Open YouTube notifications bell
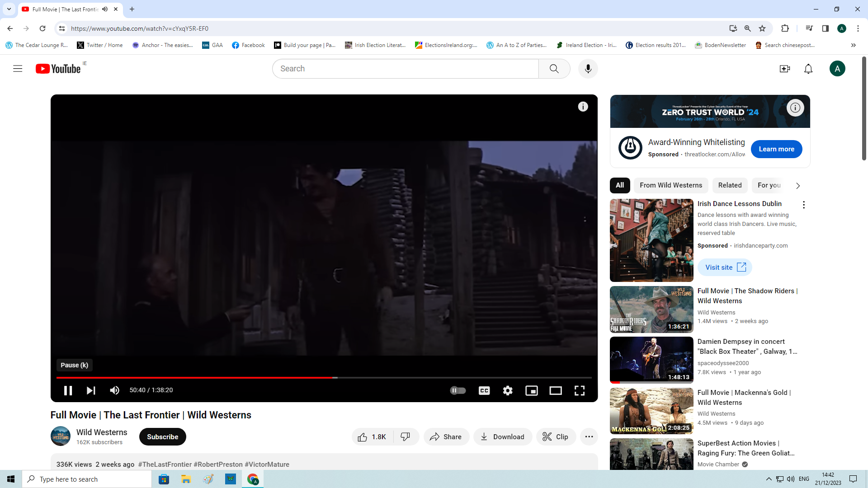This screenshot has width=868, height=488. (808, 69)
